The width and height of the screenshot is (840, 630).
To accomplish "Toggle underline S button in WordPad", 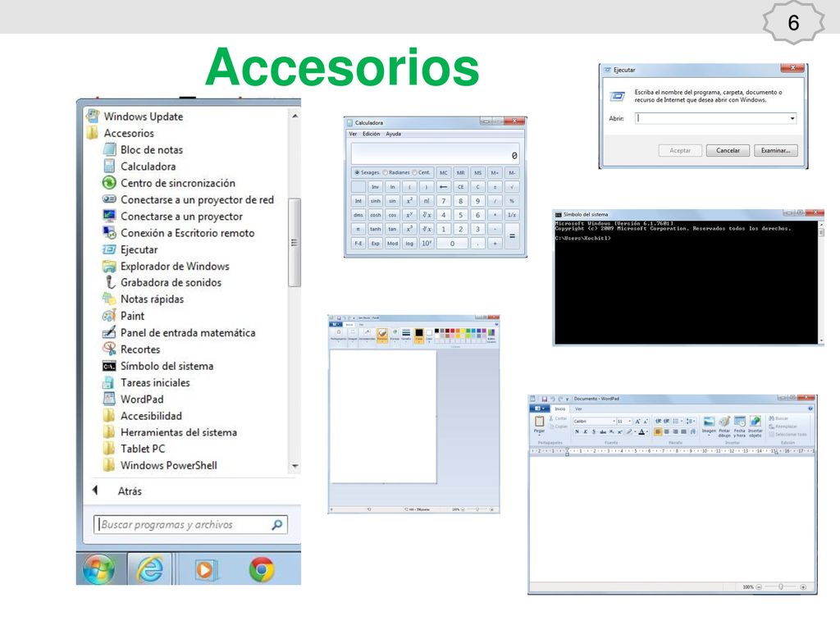I will tap(594, 431).
